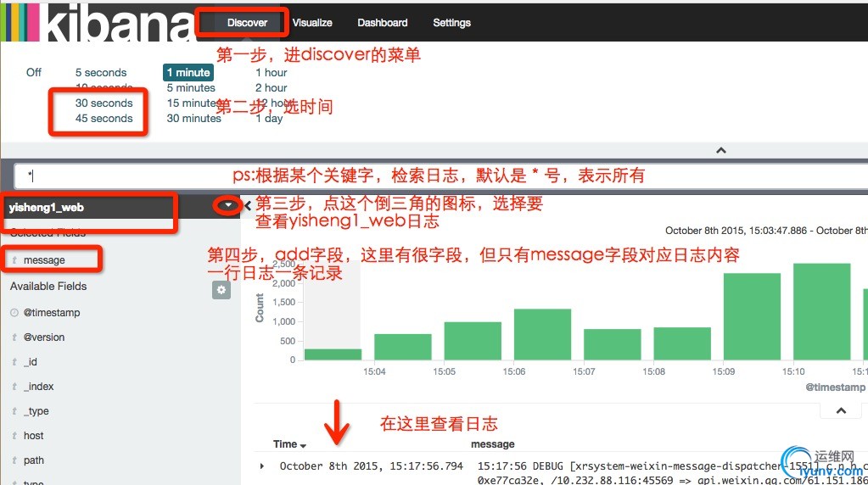Click the @timestamp field
The image size is (868, 485).
pyautogui.click(x=52, y=313)
